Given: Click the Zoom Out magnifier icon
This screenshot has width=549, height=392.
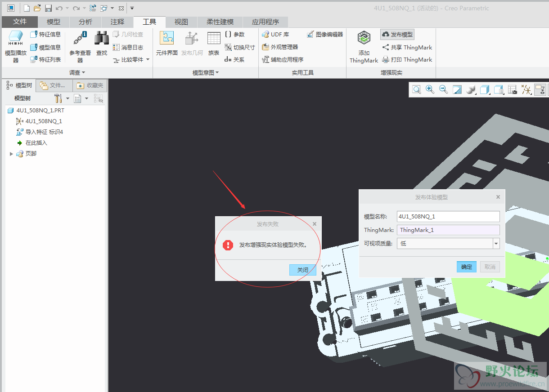Looking at the screenshot, I should tap(444, 90).
